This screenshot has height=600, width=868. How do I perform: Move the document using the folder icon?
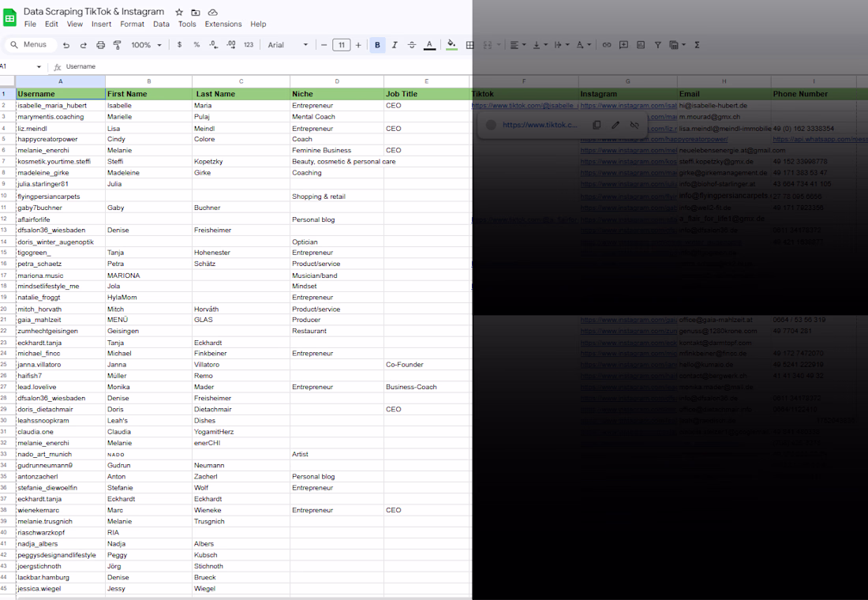(196, 12)
